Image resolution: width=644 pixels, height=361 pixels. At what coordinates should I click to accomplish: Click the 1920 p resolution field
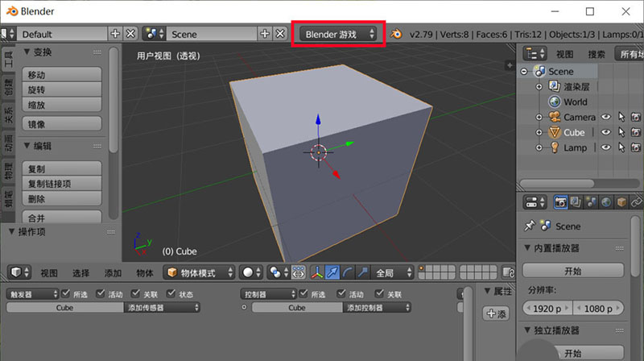[547, 309]
